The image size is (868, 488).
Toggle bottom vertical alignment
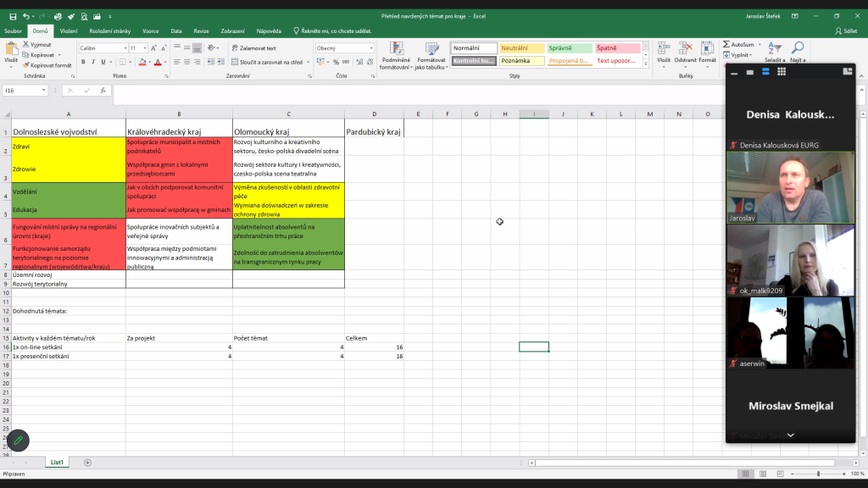[x=197, y=48]
